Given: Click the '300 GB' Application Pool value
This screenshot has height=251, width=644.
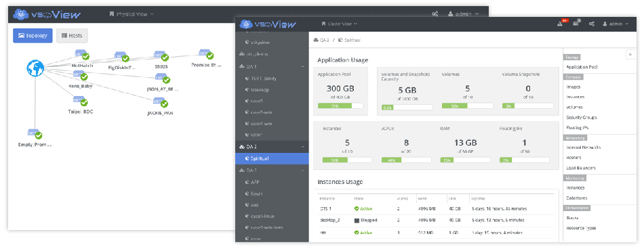Looking at the screenshot, I should pyautogui.click(x=340, y=89).
